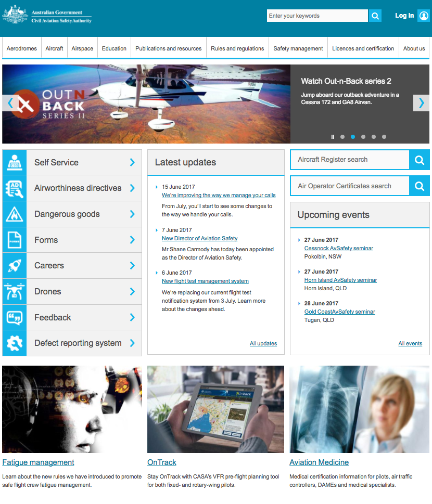Click the Dangerous goods flame icon
The width and height of the screenshot is (432, 504).
pos(15,214)
